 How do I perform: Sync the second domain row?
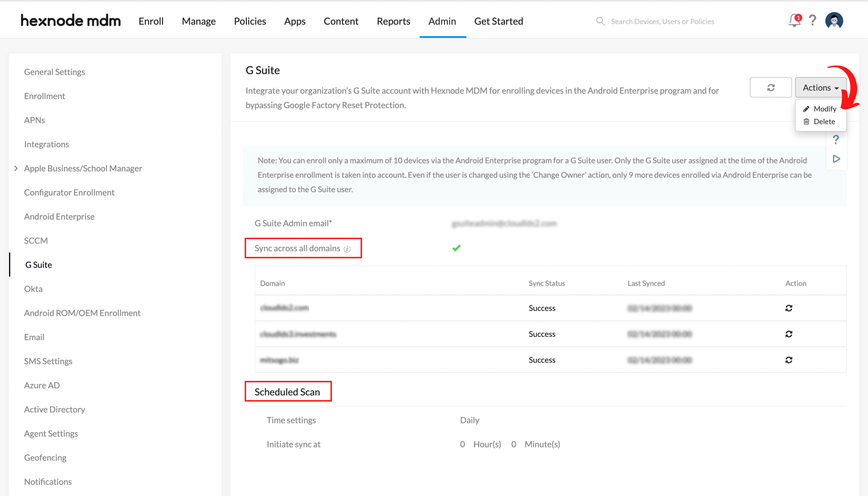(x=789, y=334)
